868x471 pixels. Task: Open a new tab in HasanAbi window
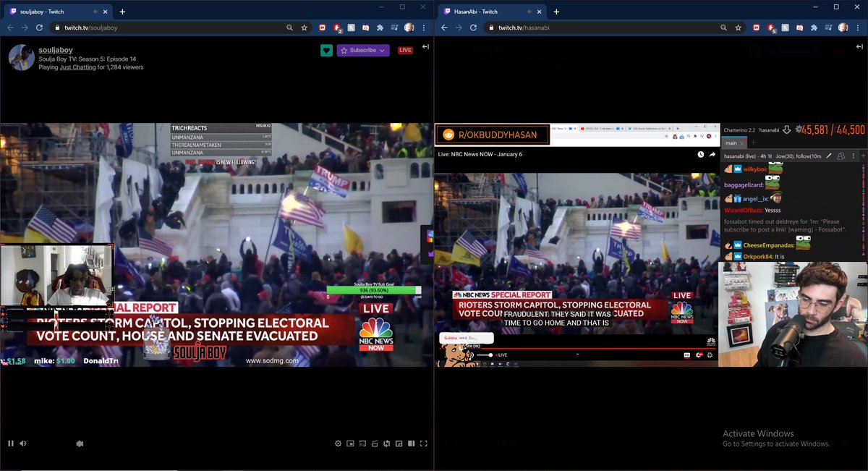(x=556, y=12)
